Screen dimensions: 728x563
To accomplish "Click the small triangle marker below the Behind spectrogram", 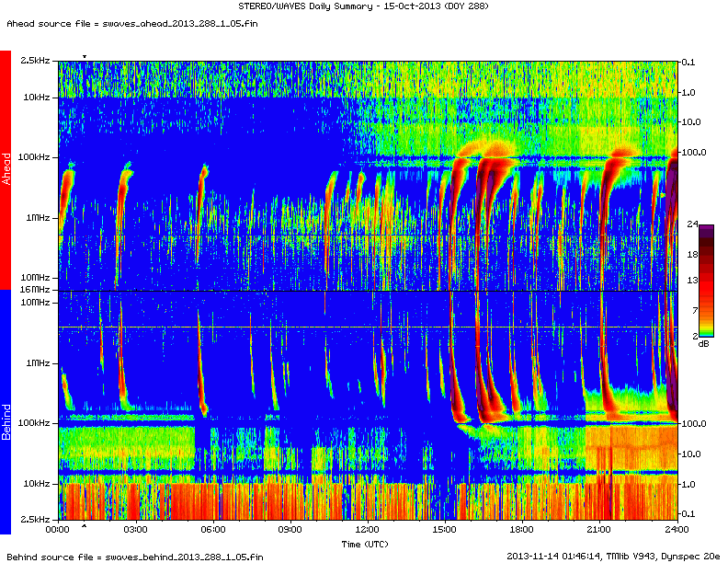I will click(x=85, y=526).
